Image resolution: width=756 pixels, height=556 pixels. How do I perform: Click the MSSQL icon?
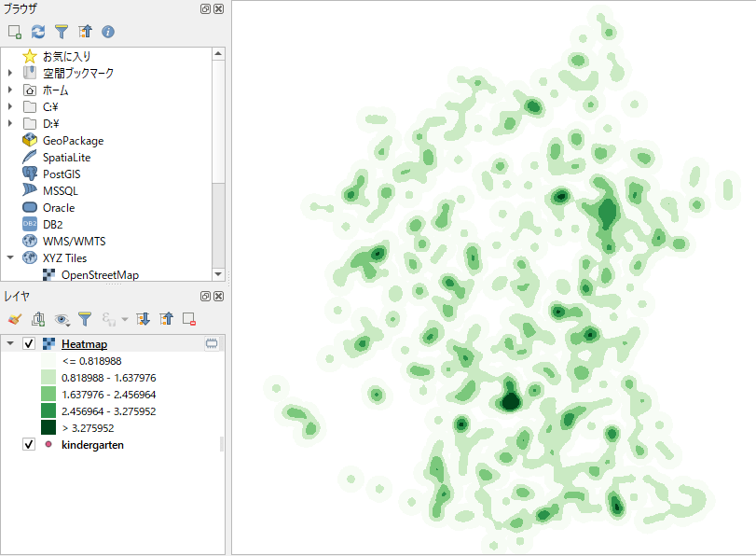pos(30,190)
